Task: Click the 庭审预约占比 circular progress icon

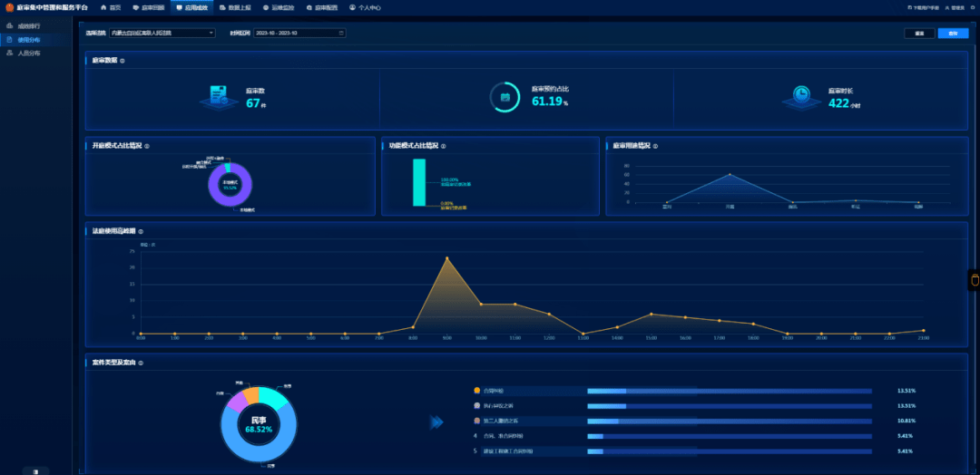Action: (505, 96)
